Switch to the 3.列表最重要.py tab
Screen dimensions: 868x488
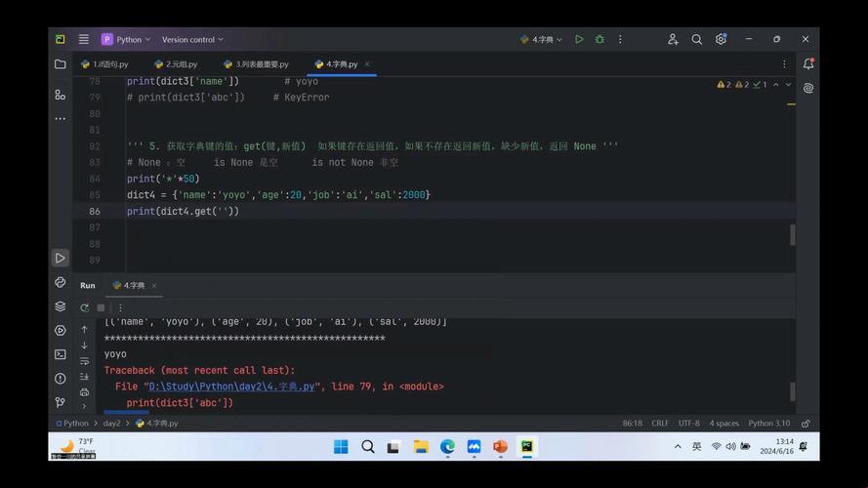click(x=257, y=64)
